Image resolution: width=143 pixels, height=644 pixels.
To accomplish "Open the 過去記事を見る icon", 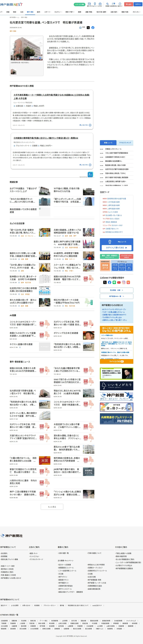I will click(113, 4).
